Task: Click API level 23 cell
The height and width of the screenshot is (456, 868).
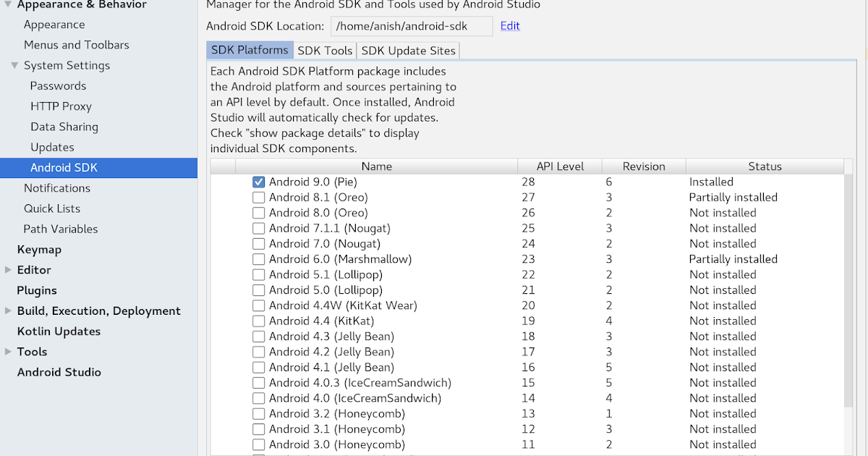Action: [528, 259]
